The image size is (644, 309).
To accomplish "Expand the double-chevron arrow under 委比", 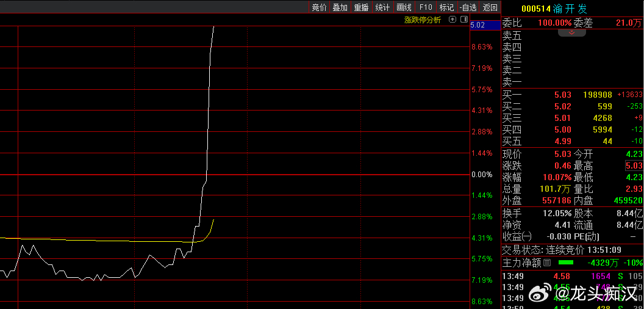I will pos(571,32).
